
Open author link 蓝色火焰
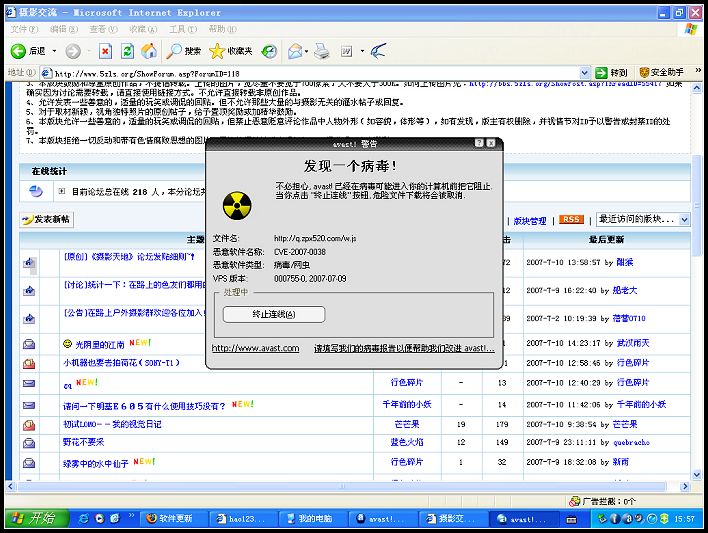(x=407, y=442)
